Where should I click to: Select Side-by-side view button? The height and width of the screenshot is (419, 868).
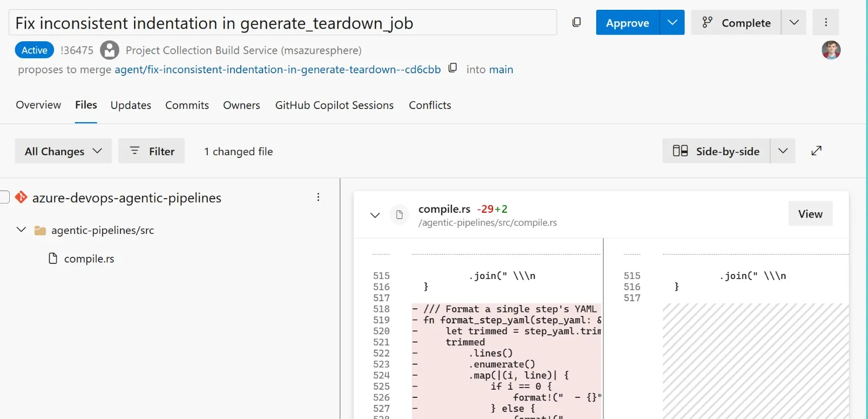[716, 151]
